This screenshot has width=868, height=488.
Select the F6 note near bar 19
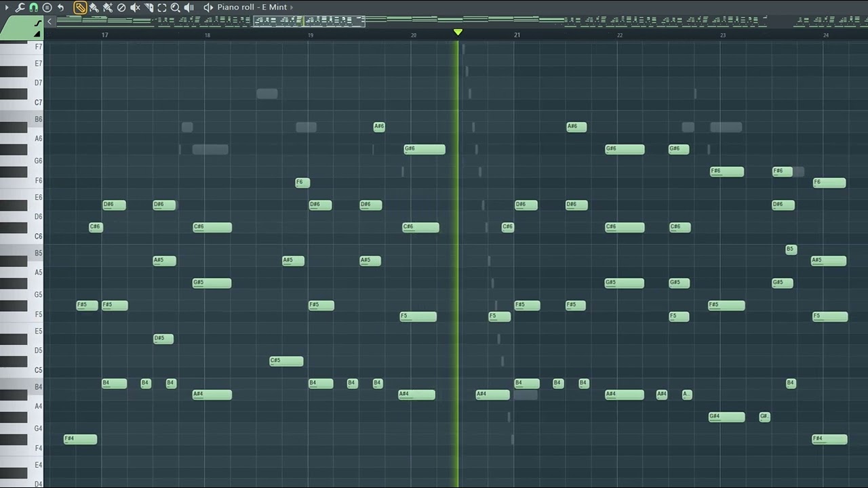[x=302, y=182]
